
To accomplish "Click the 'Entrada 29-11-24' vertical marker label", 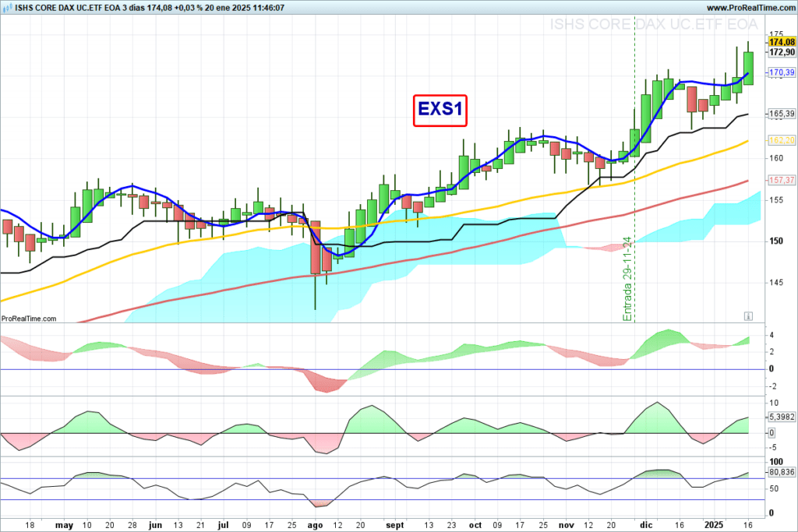I will pyautogui.click(x=627, y=279).
